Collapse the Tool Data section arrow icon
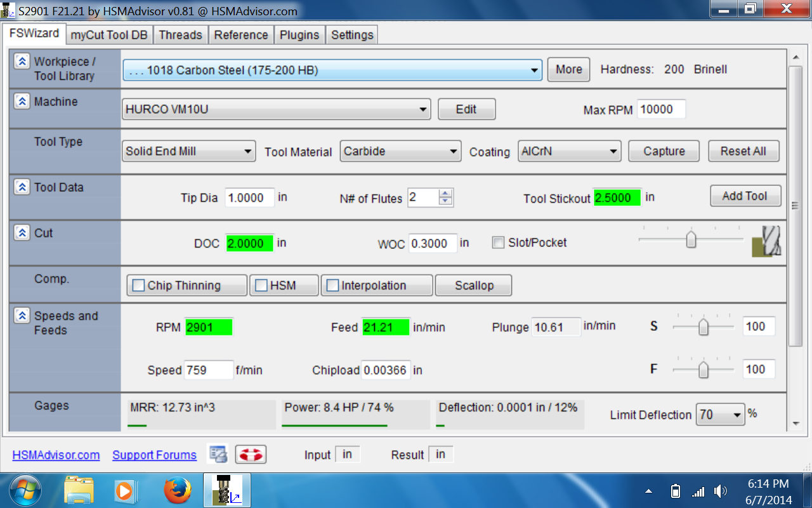The image size is (812, 508). click(x=22, y=187)
